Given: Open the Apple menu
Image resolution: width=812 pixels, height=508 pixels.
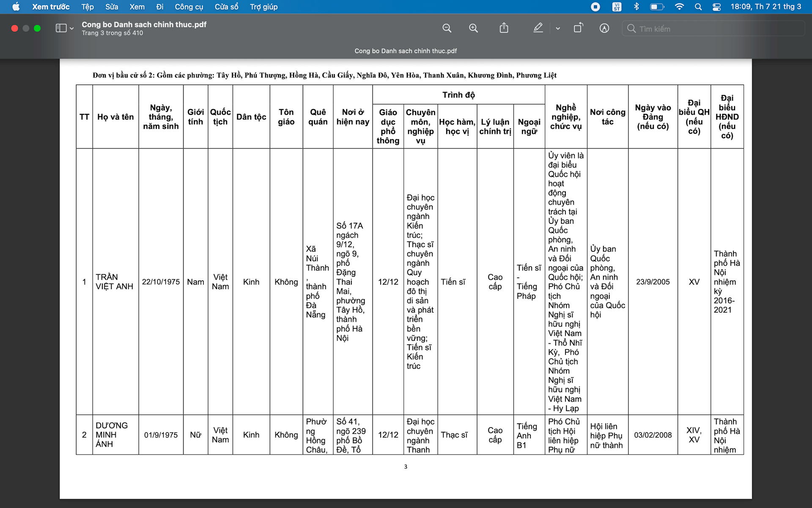Looking at the screenshot, I should [x=16, y=7].
